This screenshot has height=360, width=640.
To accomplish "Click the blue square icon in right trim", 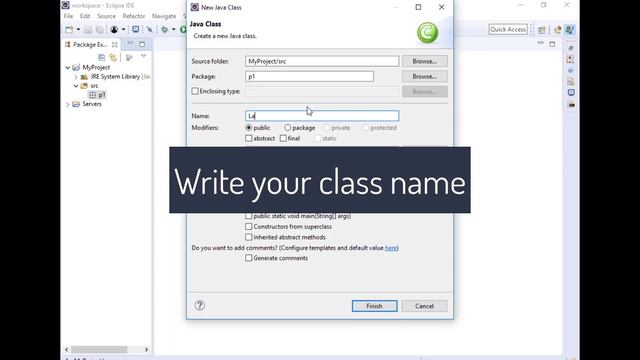I will (x=571, y=93).
